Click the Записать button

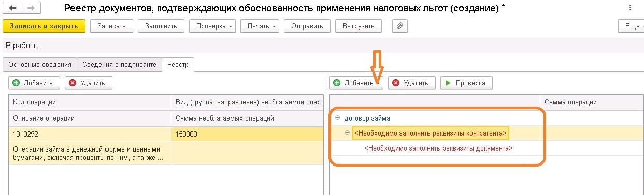coord(111,26)
